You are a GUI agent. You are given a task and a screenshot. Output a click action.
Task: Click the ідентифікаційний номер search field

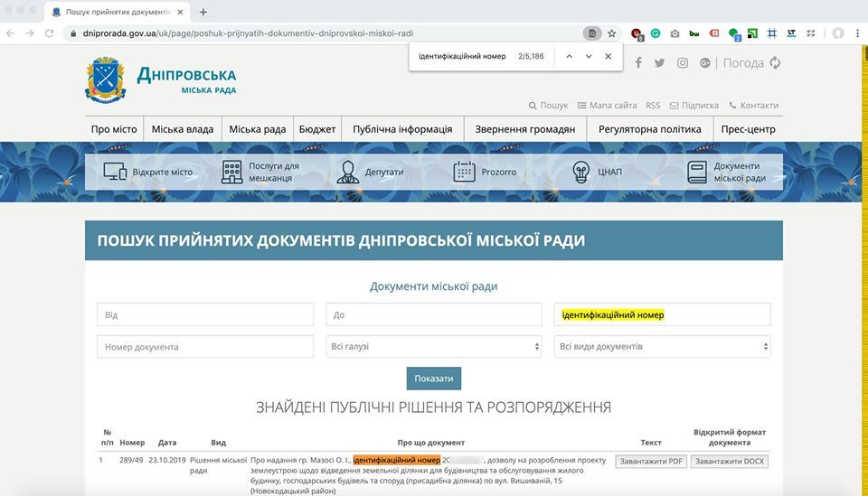(662, 314)
